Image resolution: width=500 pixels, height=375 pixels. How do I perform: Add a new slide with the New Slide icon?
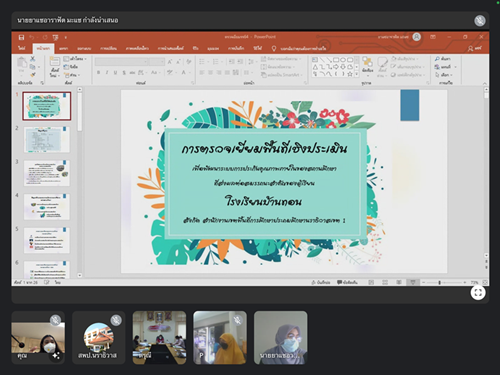pyautogui.click(x=55, y=61)
